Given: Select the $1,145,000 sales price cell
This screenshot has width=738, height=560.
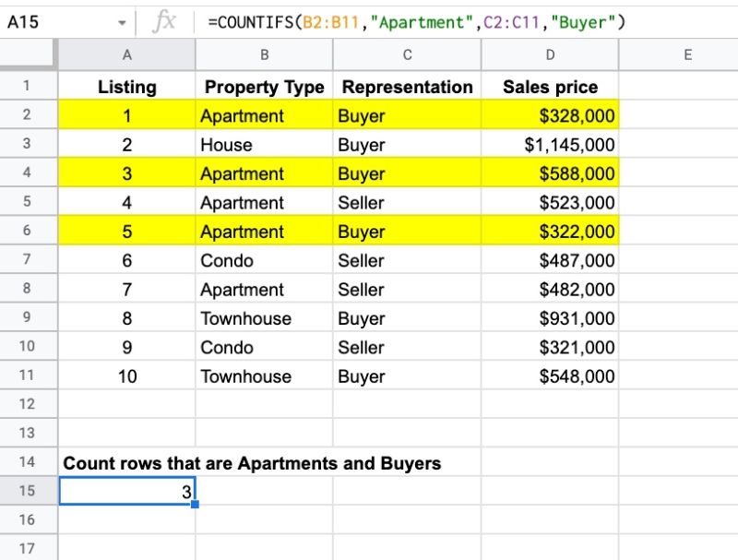Looking at the screenshot, I should tap(550, 145).
